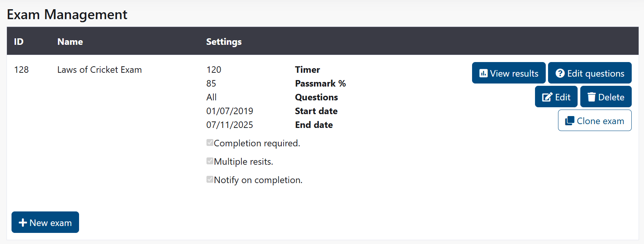The height and width of the screenshot is (244, 644).
Task: Click the bar chart icon on View results
Action: coord(484,73)
